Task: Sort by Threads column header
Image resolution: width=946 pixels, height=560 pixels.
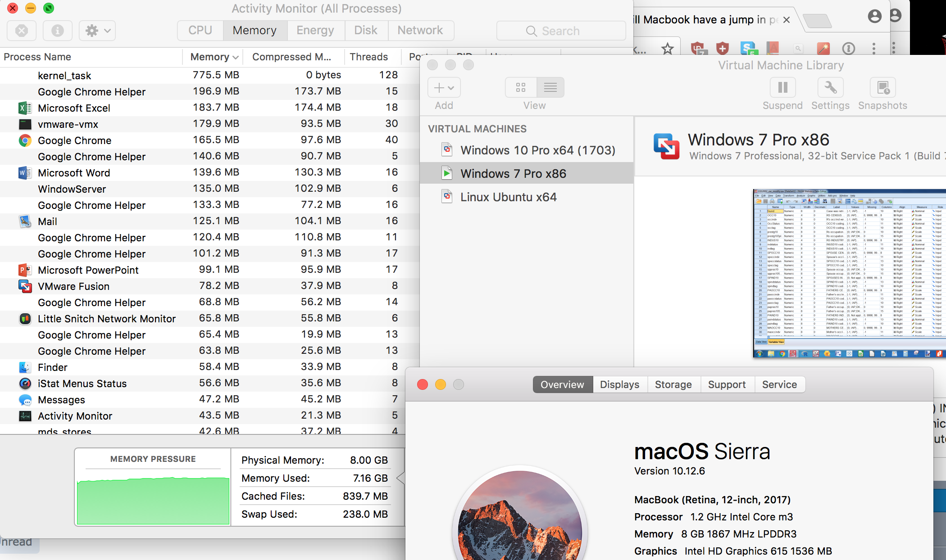Action: tap(372, 57)
